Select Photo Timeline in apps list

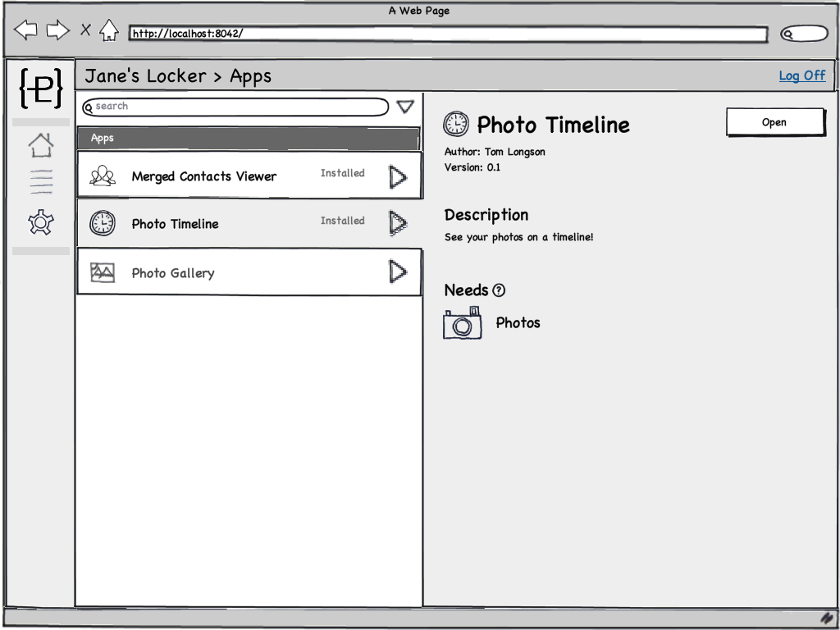coord(249,223)
